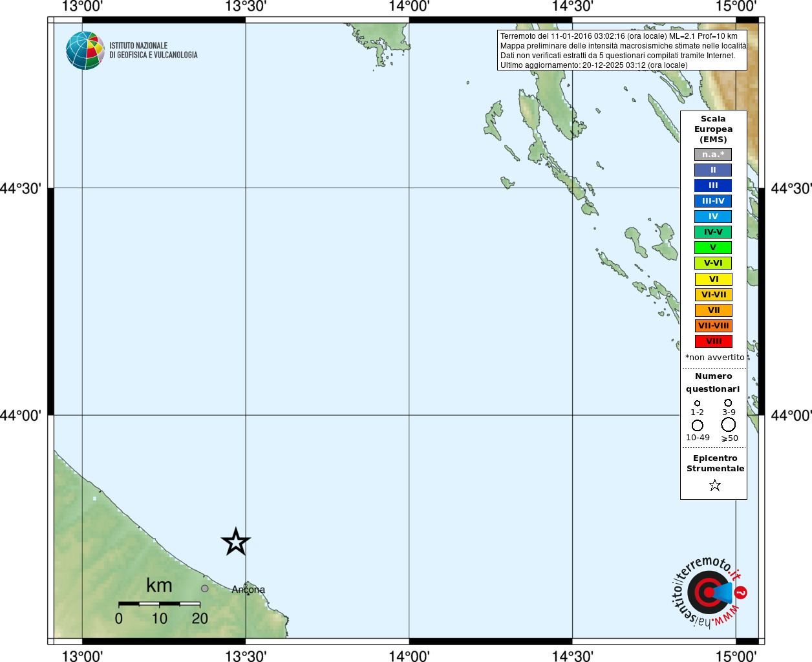
Task: Click the IV intensity swatch
Action: (713, 217)
